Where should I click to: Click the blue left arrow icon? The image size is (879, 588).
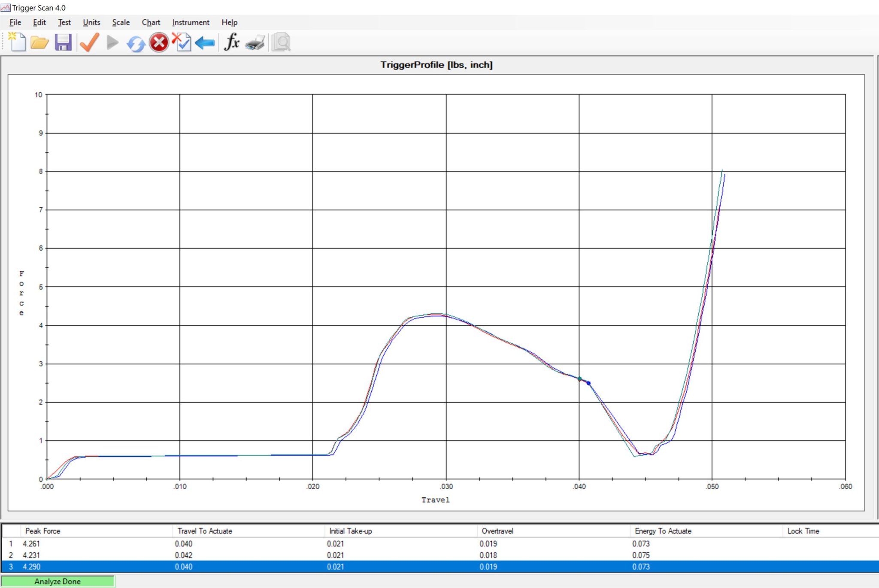(x=205, y=43)
